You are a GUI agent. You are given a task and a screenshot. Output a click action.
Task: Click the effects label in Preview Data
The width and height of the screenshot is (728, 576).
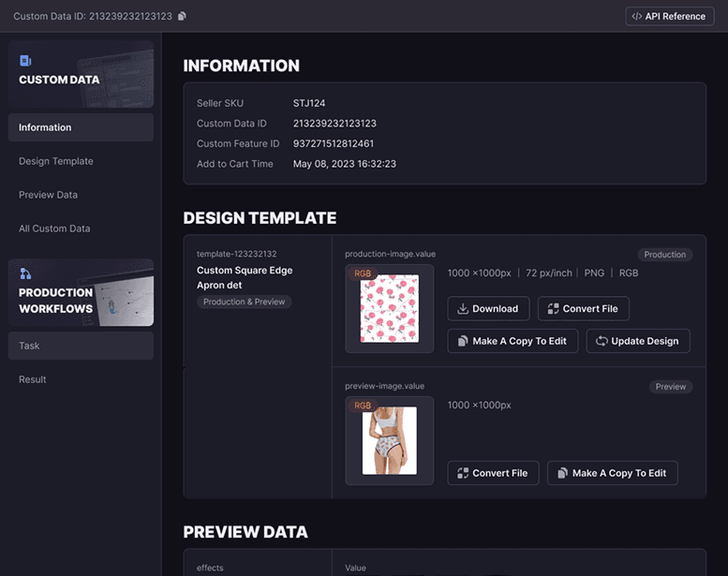(x=210, y=568)
